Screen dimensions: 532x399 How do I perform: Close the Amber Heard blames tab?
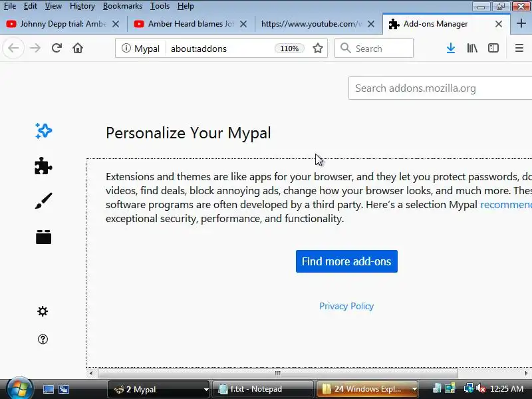tap(243, 24)
